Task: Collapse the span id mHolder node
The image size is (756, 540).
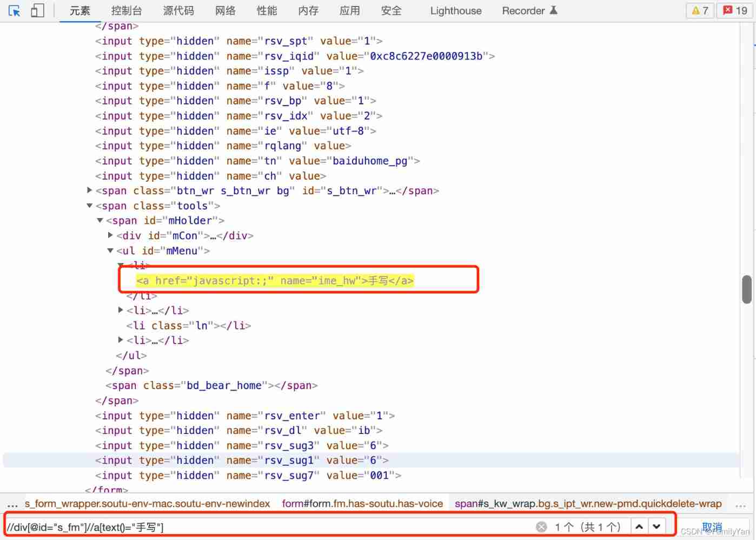Action: (100, 220)
